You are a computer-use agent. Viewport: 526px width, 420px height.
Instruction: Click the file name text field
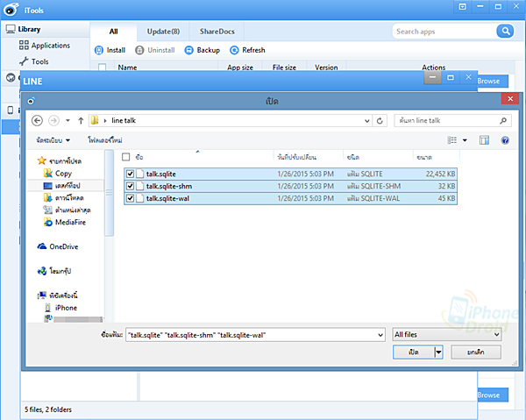[252, 335]
